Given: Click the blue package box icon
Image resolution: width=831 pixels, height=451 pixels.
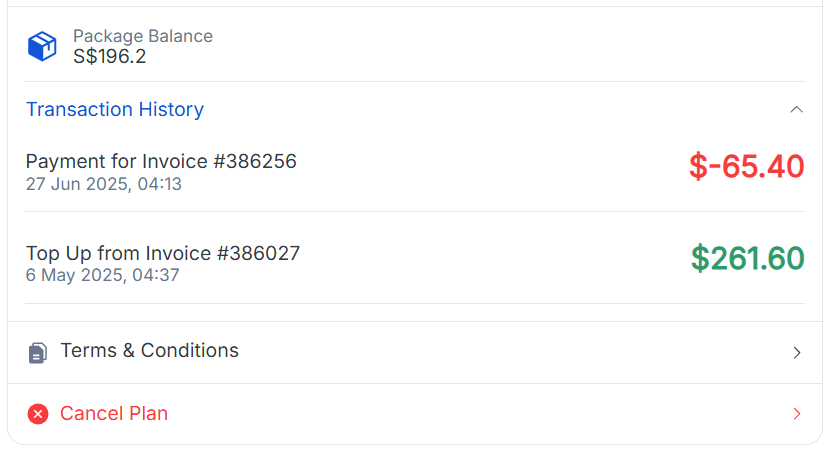Looking at the screenshot, I should click(42, 46).
